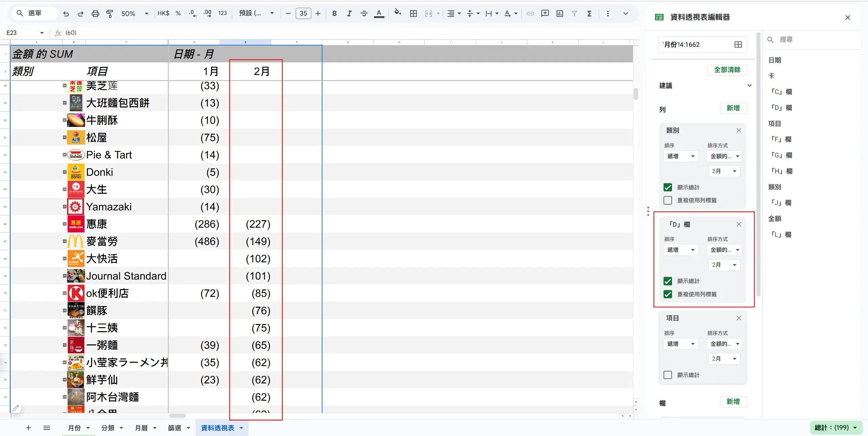Open vertical align options

(473, 14)
